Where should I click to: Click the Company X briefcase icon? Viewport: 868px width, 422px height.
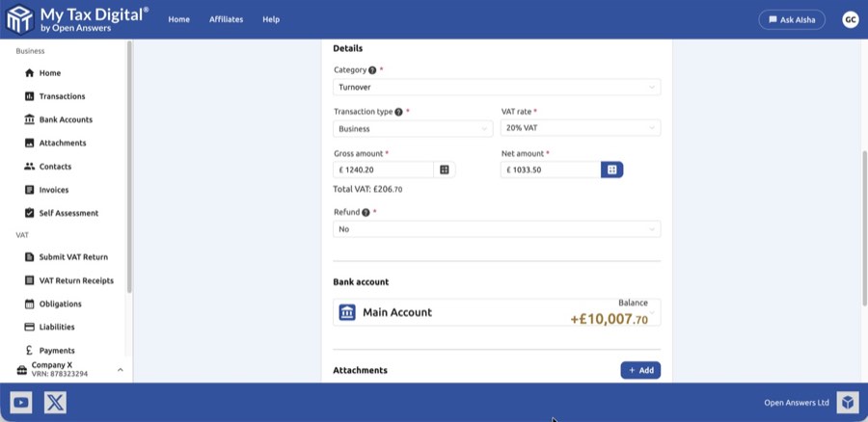coord(21,370)
